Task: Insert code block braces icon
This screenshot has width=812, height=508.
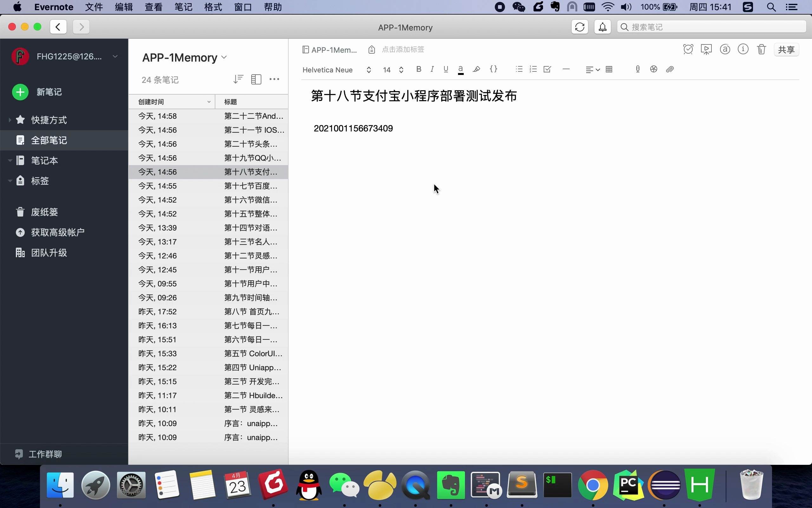Action: pos(493,69)
